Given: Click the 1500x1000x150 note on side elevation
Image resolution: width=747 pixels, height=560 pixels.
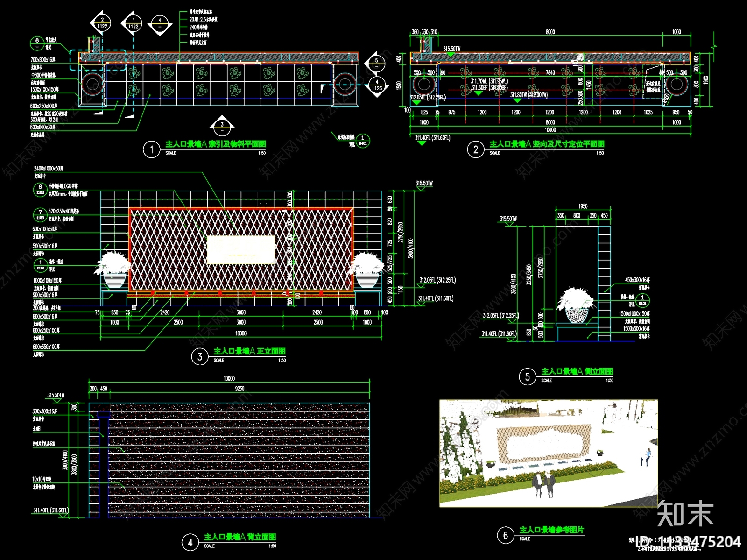Looking at the screenshot, I should [x=634, y=314].
